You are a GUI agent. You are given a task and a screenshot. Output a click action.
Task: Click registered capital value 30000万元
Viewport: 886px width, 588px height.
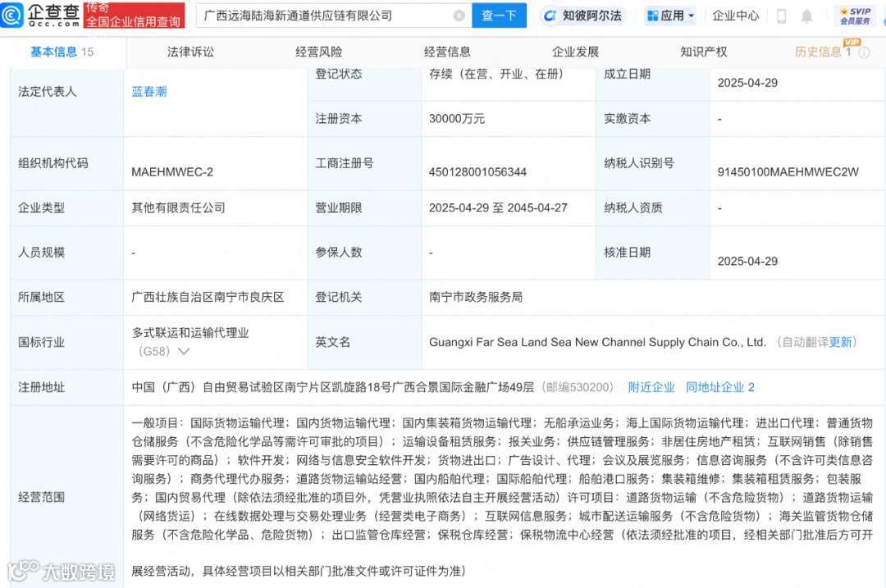coord(457,119)
